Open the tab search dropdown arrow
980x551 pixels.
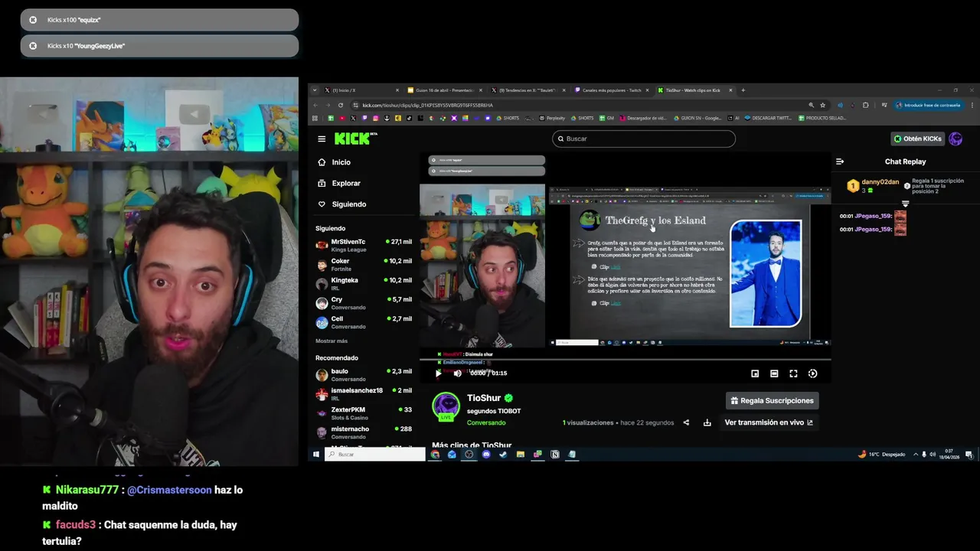[x=315, y=90]
